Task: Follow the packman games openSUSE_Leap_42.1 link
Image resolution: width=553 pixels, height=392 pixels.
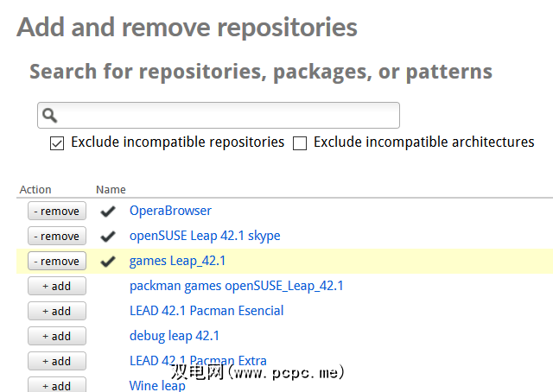Action: [236, 286]
